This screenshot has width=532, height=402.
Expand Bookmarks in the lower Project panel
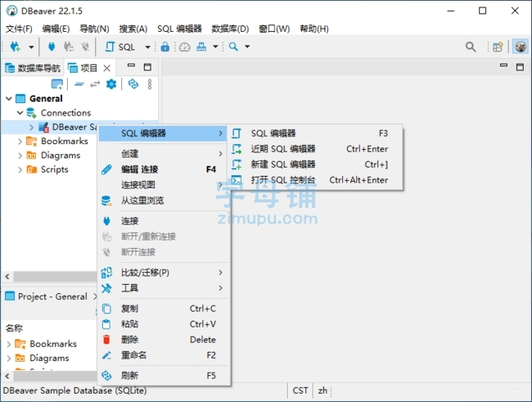(9, 345)
